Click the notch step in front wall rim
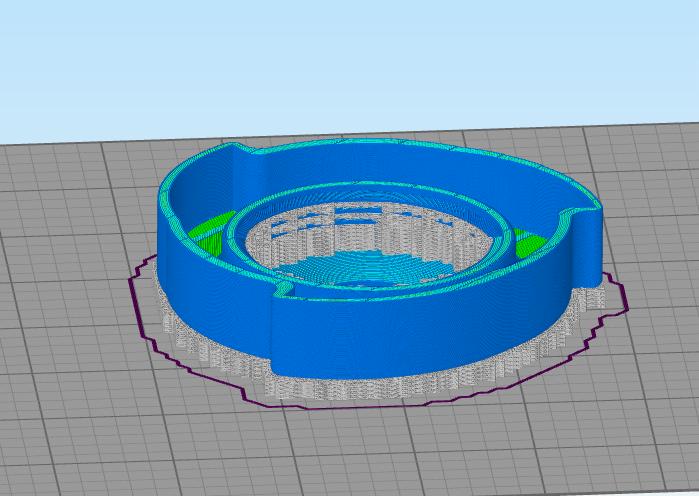The height and width of the screenshot is (496, 699). 283,289
